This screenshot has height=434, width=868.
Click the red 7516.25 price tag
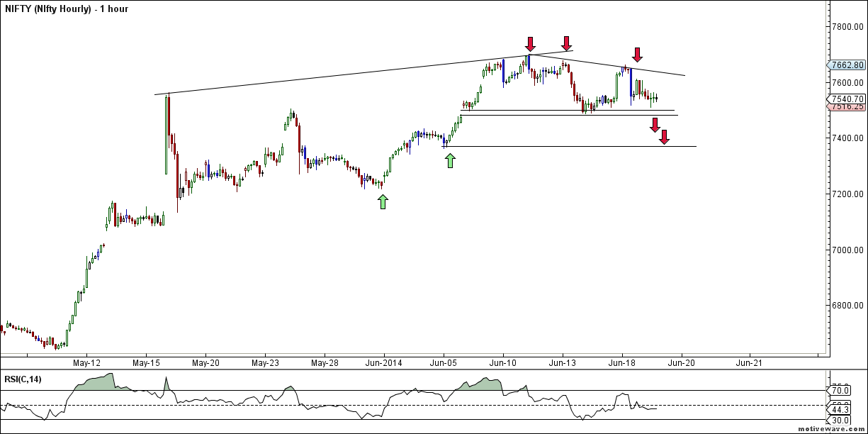[x=847, y=106]
